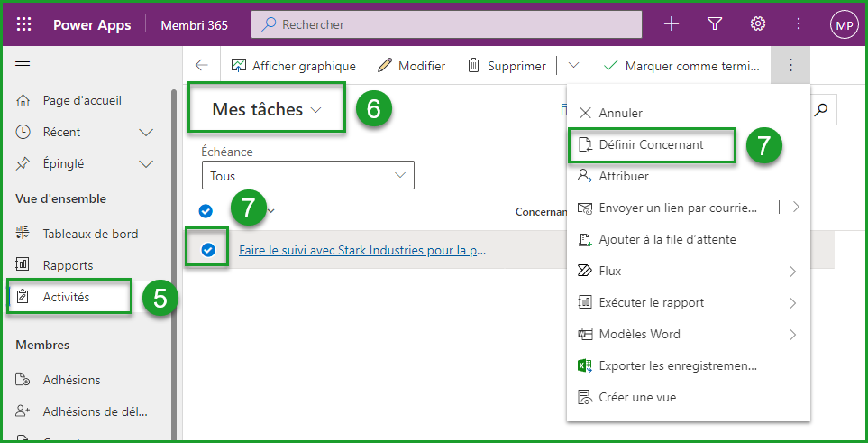Screen dimensions: 868x443
Task: Select Définir Concernant from the menu
Action: click(651, 144)
